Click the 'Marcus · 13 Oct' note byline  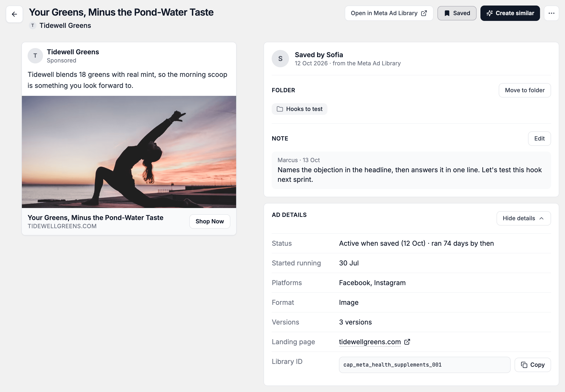[x=298, y=160]
